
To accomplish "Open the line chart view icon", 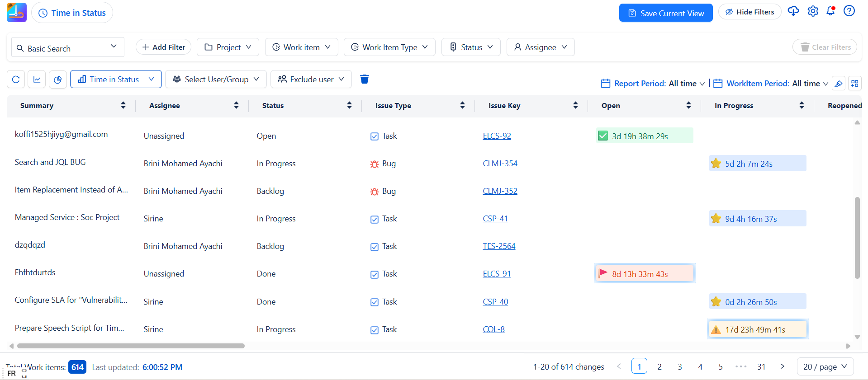I will [37, 80].
